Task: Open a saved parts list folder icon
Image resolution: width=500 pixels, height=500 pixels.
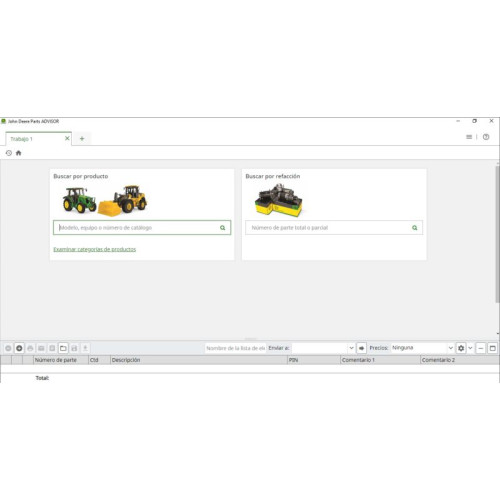Action: 63,348
